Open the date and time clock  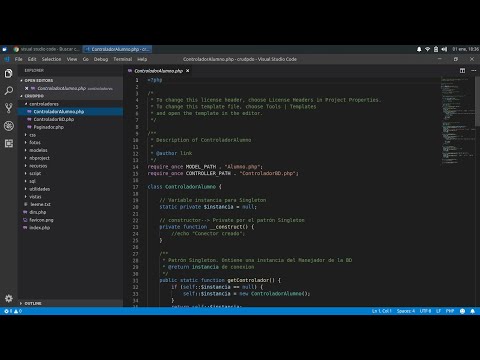coord(465,49)
